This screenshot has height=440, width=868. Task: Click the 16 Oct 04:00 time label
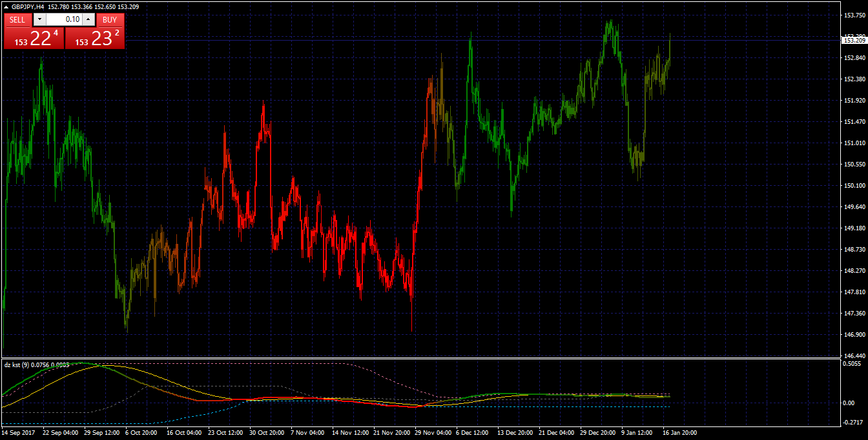click(184, 433)
